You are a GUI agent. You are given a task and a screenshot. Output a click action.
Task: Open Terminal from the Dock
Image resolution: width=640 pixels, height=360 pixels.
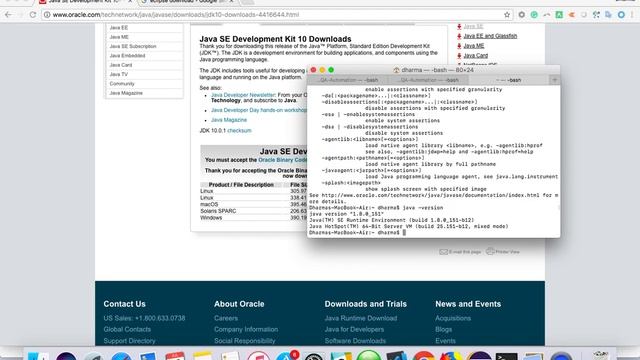[x=507, y=356]
